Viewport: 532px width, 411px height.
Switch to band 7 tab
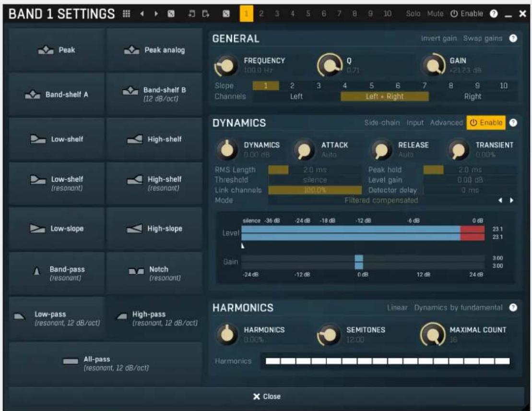click(x=339, y=13)
